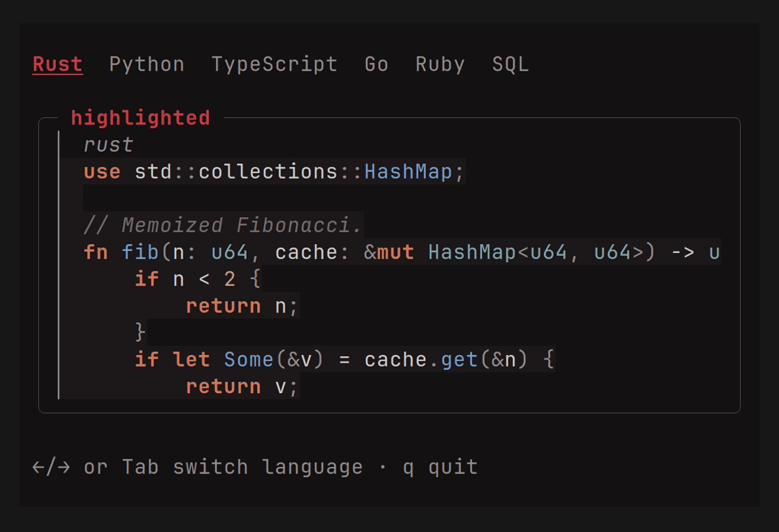
Task: Click the "fn fib(n: u64, cache" signature line
Action: pos(402,252)
